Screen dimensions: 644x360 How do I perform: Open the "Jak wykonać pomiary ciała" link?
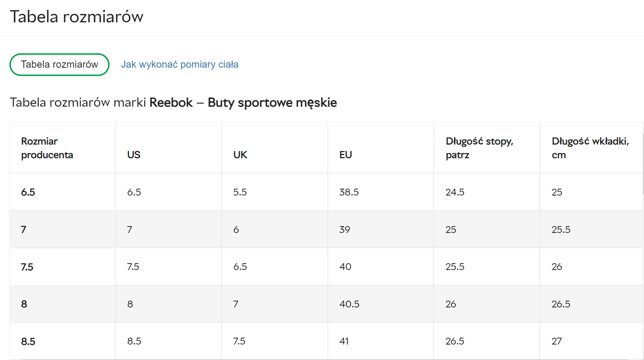point(179,65)
